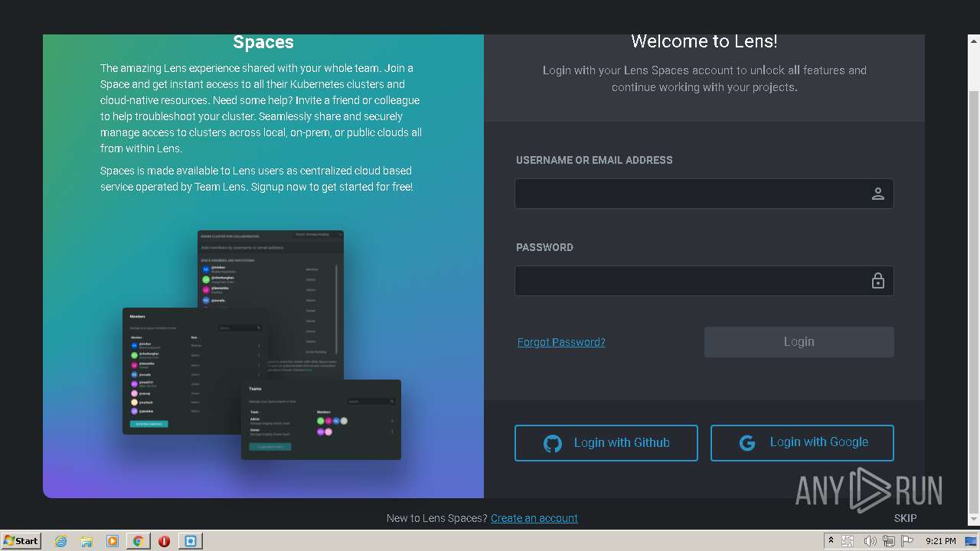This screenshot has height=551, width=980.
Task: Click the Action Center flag icon
Action: point(907,541)
